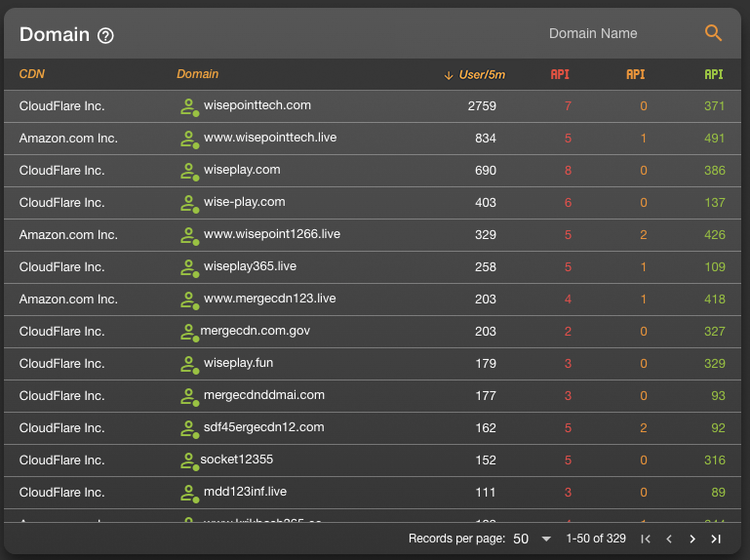750x560 pixels.
Task: Click the green 316 value for socket12355
Action: (x=715, y=460)
